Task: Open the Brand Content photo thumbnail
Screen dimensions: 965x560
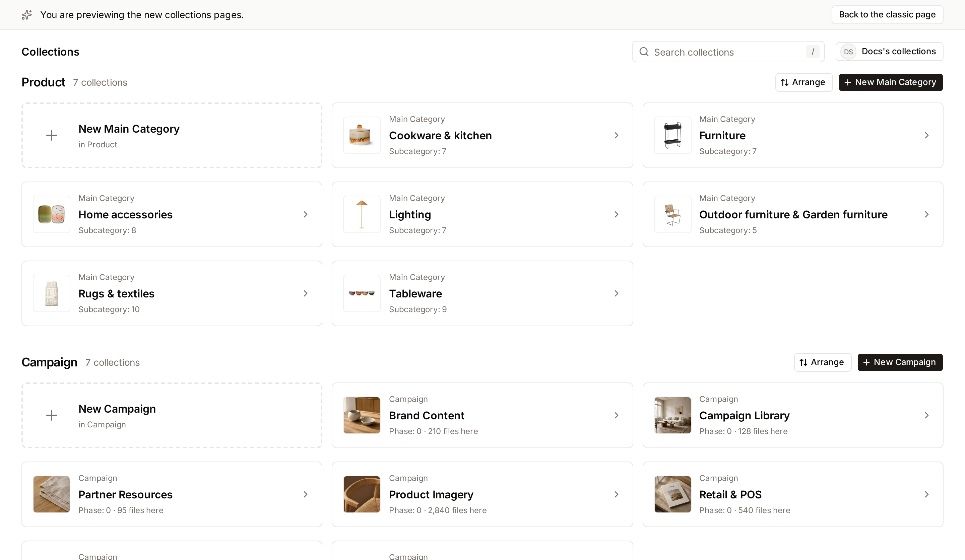Action: click(x=362, y=415)
